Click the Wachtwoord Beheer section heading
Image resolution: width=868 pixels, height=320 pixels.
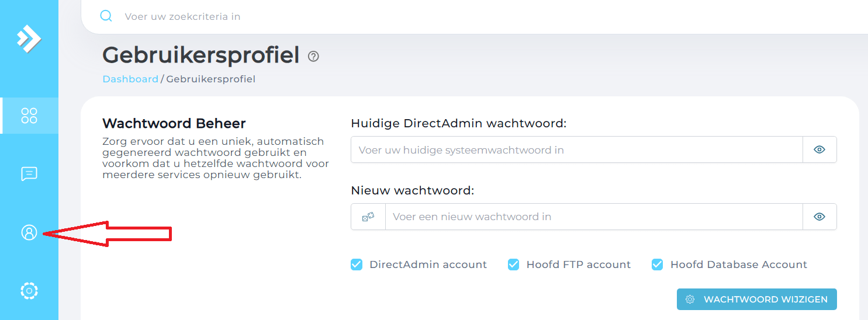[x=174, y=123]
